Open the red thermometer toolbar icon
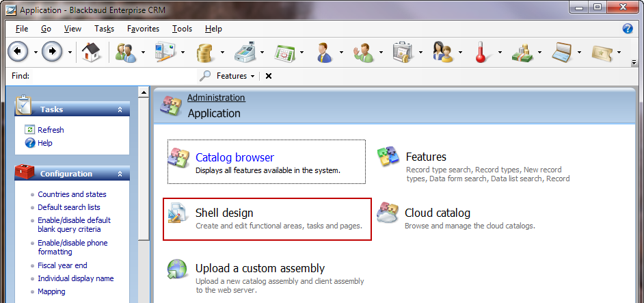 coord(482,53)
